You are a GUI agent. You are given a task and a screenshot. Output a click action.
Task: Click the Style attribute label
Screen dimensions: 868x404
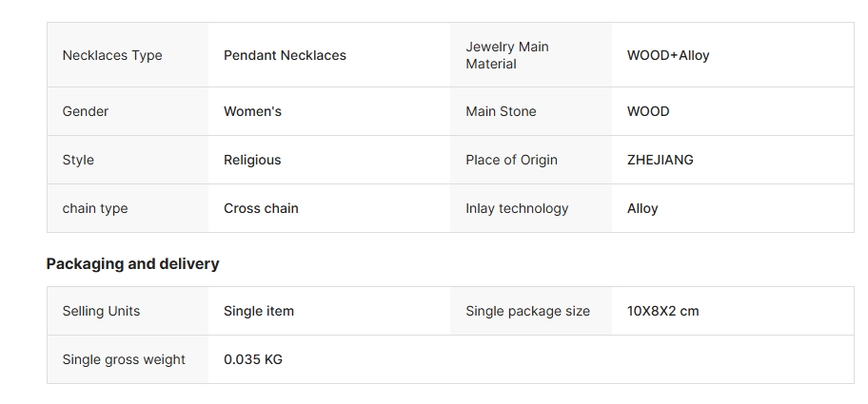coord(78,160)
